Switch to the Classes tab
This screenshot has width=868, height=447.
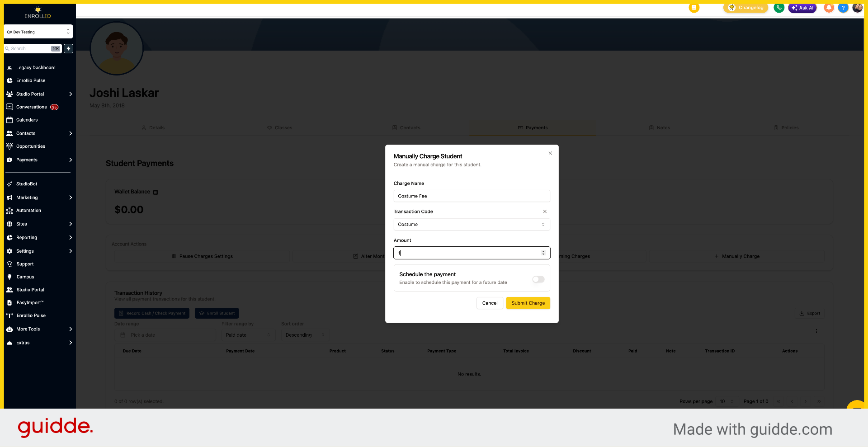(279, 128)
